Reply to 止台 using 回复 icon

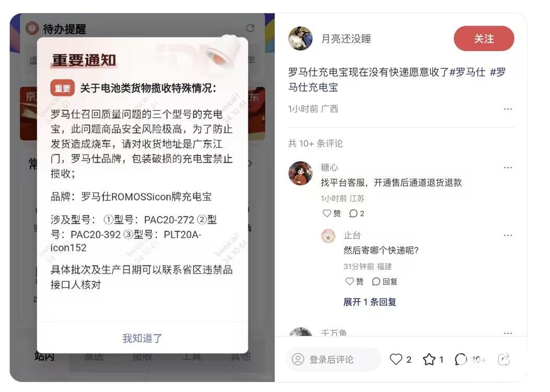(384, 281)
